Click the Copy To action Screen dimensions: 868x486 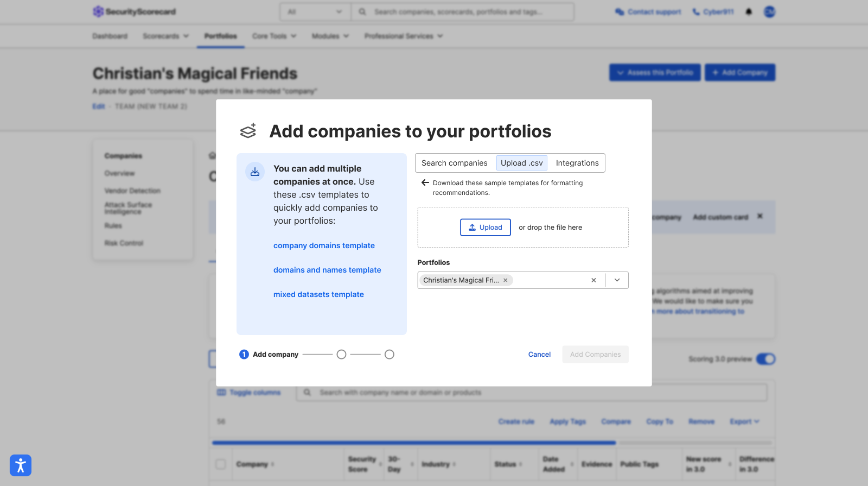pyautogui.click(x=660, y=421)
